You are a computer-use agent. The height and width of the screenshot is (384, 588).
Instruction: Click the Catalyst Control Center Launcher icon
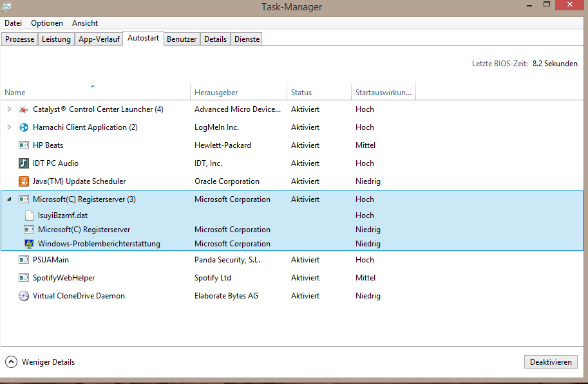24,109
